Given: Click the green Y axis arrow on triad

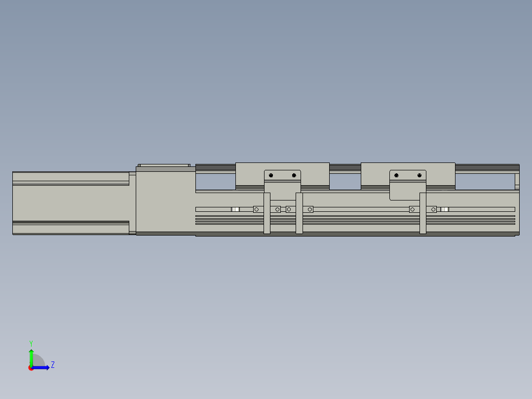Looking at the screenshot, I should (31, 356).
